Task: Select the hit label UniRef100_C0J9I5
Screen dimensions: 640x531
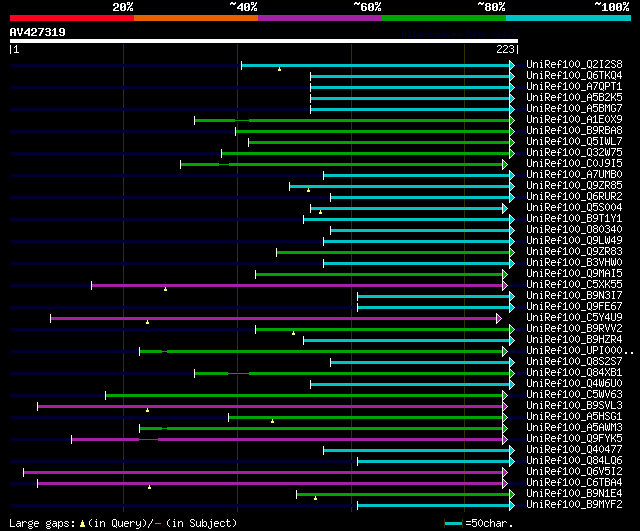Action: click(574, 164)
